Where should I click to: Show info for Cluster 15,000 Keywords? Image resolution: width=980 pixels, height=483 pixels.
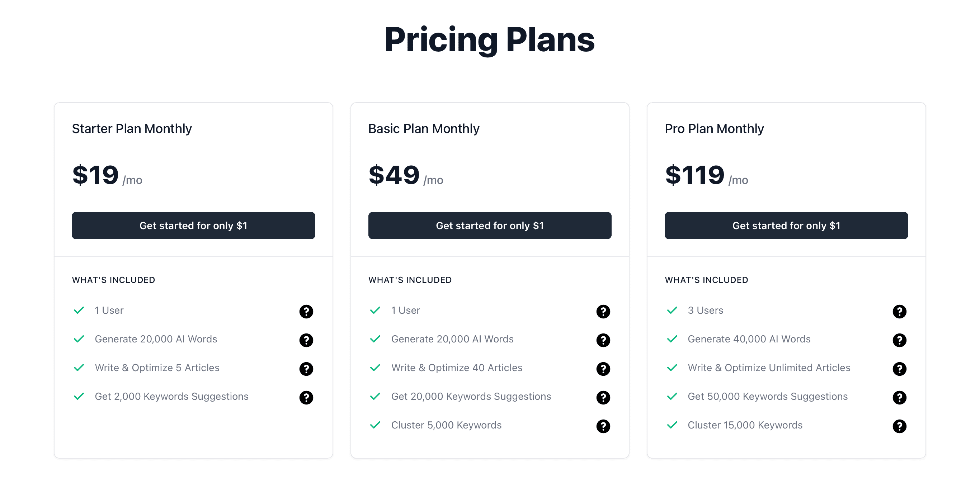click(899, 426)
